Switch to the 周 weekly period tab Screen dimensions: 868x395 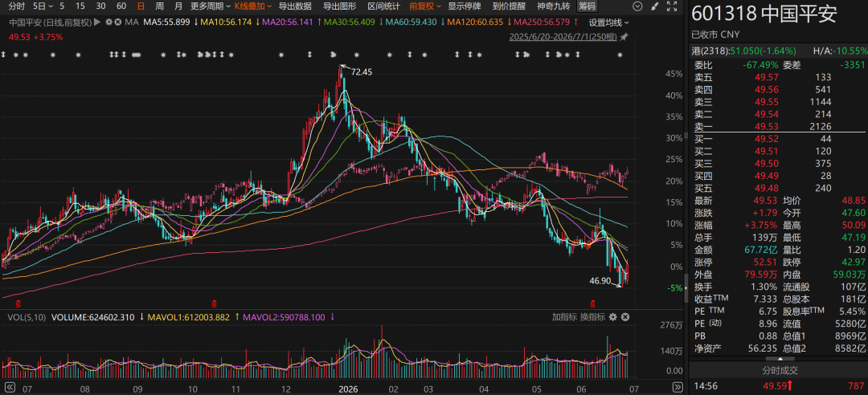click(159, 6)
